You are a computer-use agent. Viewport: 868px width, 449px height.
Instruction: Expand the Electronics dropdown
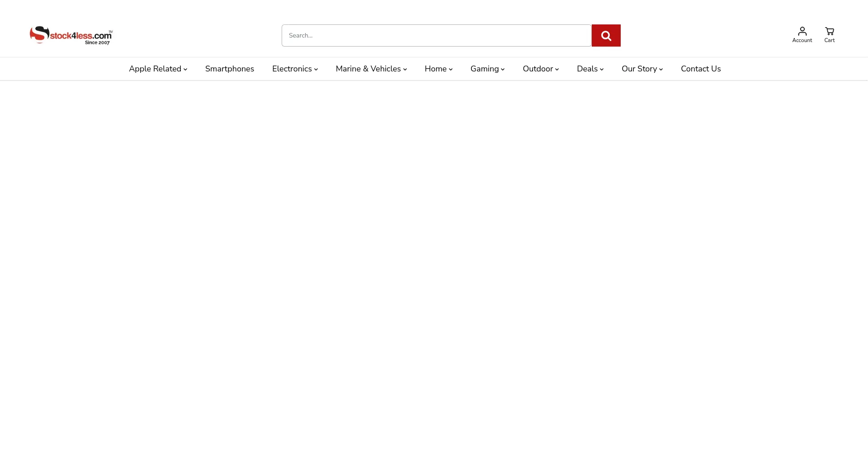pos(295,69)
